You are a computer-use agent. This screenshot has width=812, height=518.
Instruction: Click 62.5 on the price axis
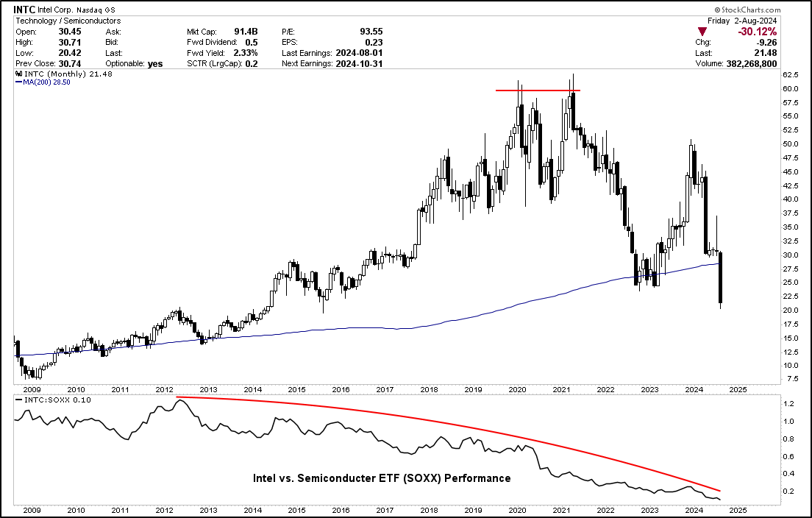click(x=790, y=74)
